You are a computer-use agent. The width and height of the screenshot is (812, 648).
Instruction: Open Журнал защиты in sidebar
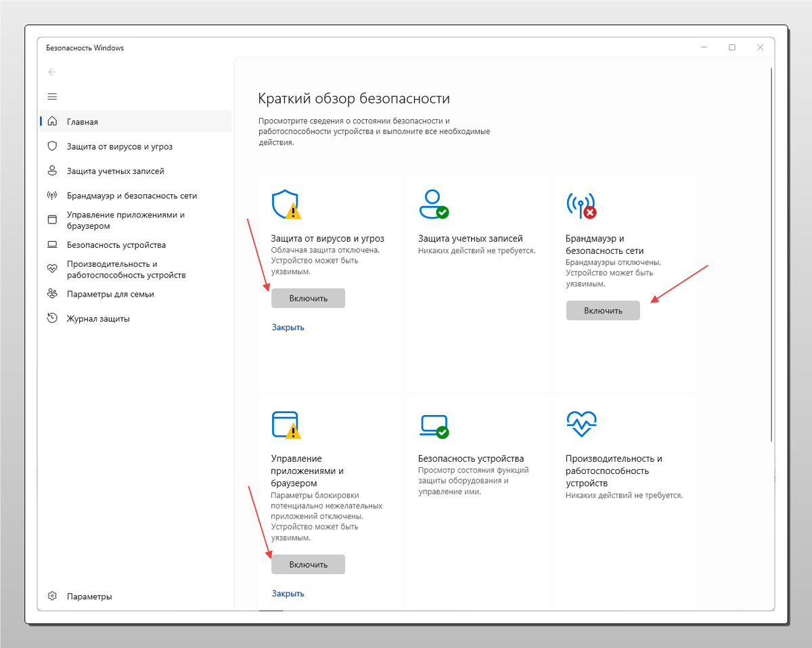pyautogui.click(x=136, y=318)
